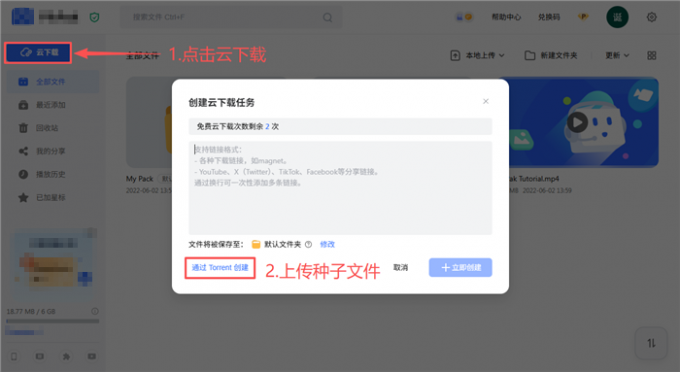
Task: Click the 全部文件 breadcrumb heading
Action: tap(142, 55)
